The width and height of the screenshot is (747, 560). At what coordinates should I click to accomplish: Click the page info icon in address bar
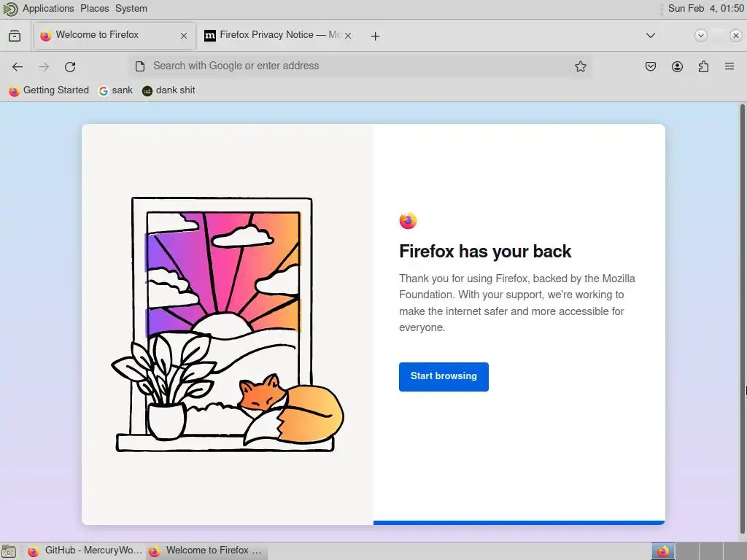[139, 66]
